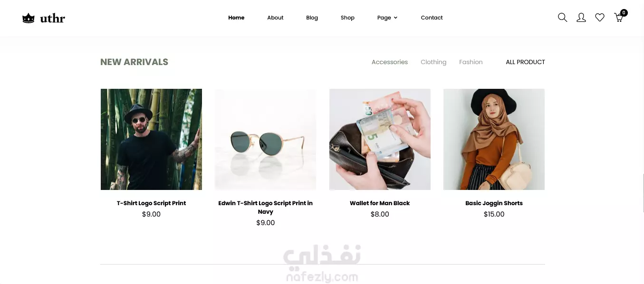Expand the Page dropdown menu
The width and height of the screenshot is (644, 284).
click(387, 18)
